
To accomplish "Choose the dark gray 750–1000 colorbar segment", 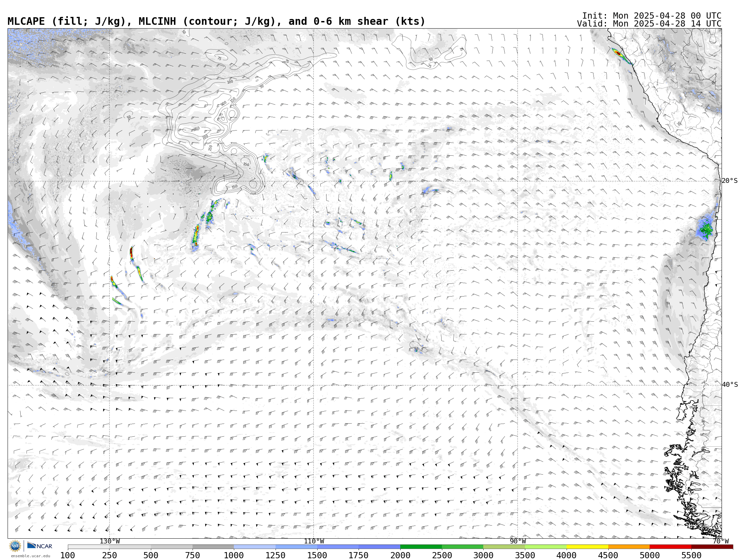I will pyautogui.click(x=213, y=547).
